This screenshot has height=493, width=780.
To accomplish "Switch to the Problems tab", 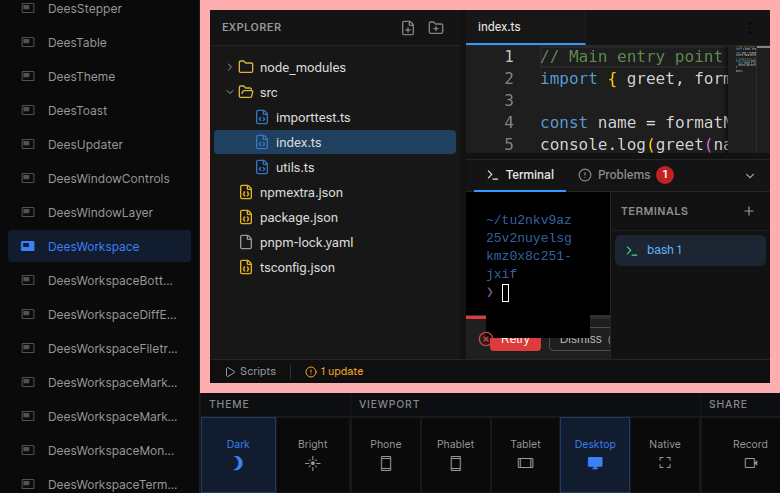I will pyautogui.click(x=624, y=175).
